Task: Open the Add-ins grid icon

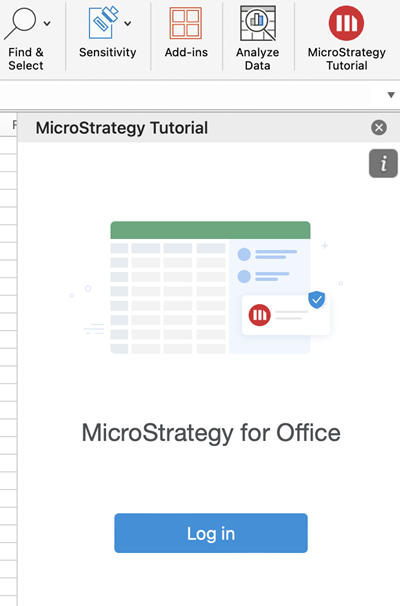Action: [x=186, y=23]
